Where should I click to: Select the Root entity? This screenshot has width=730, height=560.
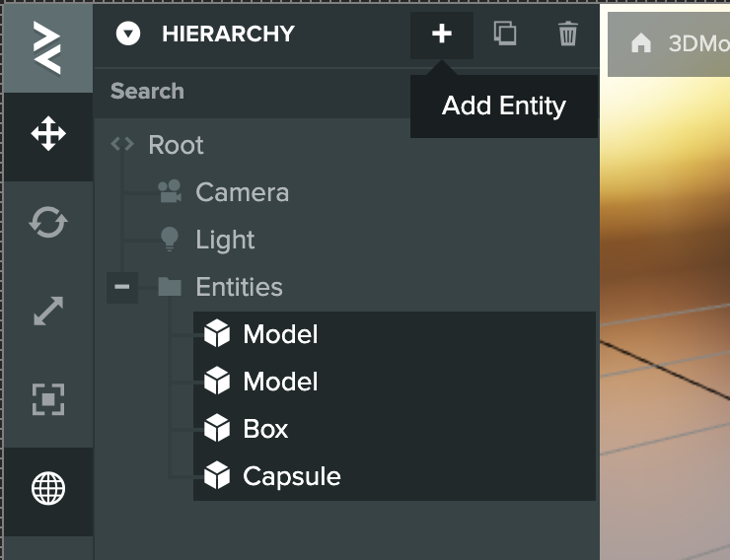176,145
